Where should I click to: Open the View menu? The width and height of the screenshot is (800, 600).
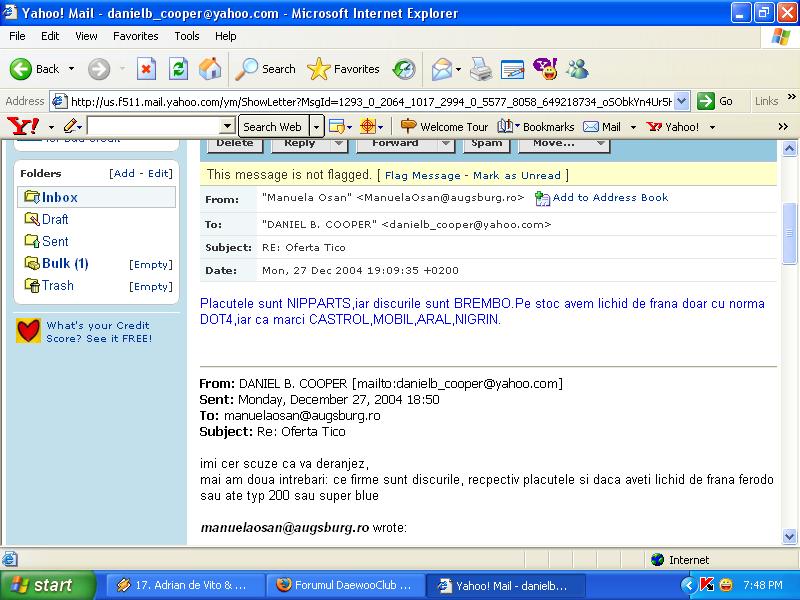(86, 36)
